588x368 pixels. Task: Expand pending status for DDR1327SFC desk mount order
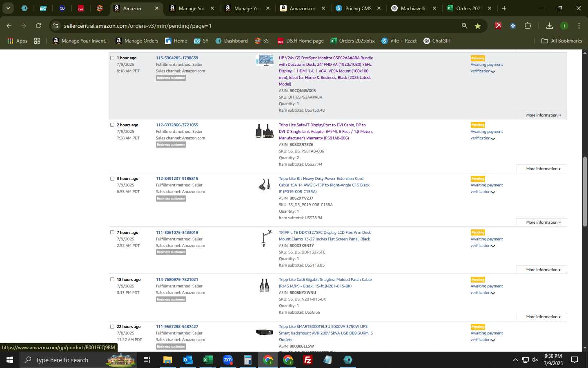coord(493,246)
